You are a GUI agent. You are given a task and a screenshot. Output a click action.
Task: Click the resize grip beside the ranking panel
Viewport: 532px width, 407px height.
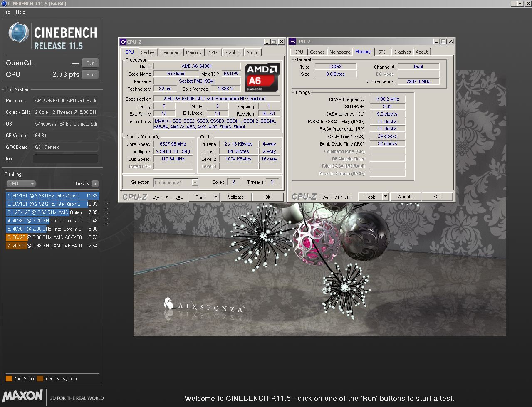(107, 212)
